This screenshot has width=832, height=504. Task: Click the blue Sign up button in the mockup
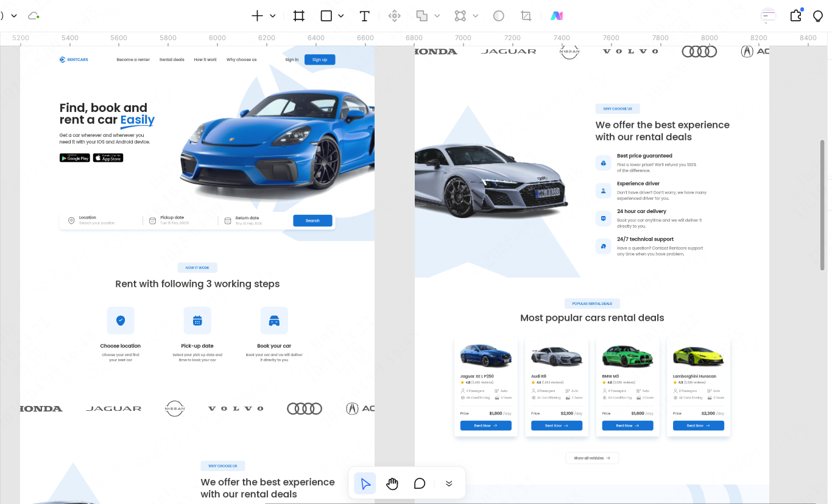pyautogui.click(x=320, y=60)
